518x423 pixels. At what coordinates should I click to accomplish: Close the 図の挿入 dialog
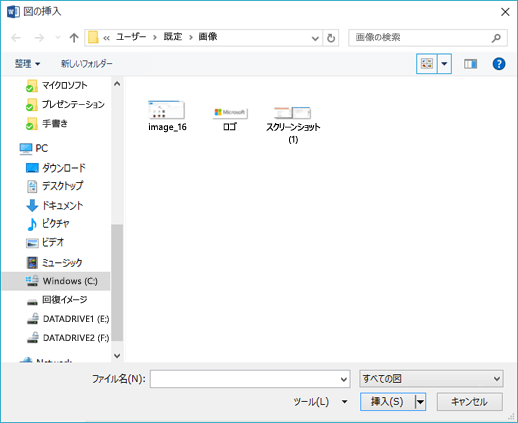click(505, 12)
